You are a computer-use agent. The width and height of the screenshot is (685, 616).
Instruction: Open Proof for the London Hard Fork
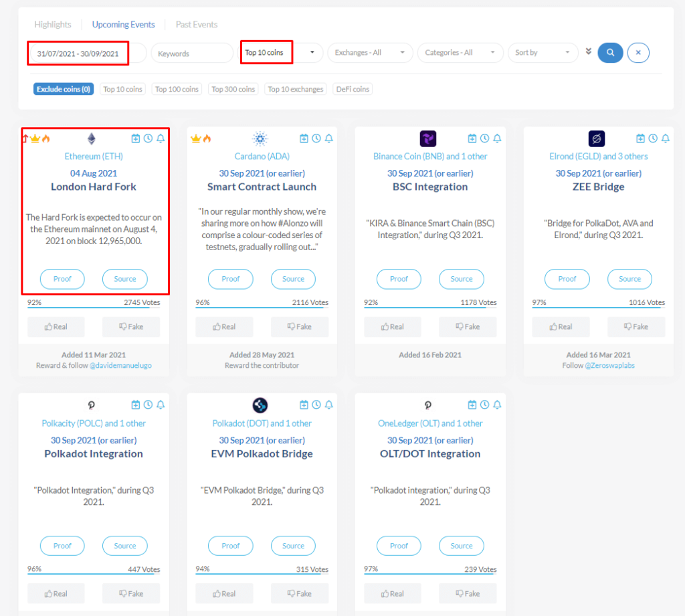point(62,279)
